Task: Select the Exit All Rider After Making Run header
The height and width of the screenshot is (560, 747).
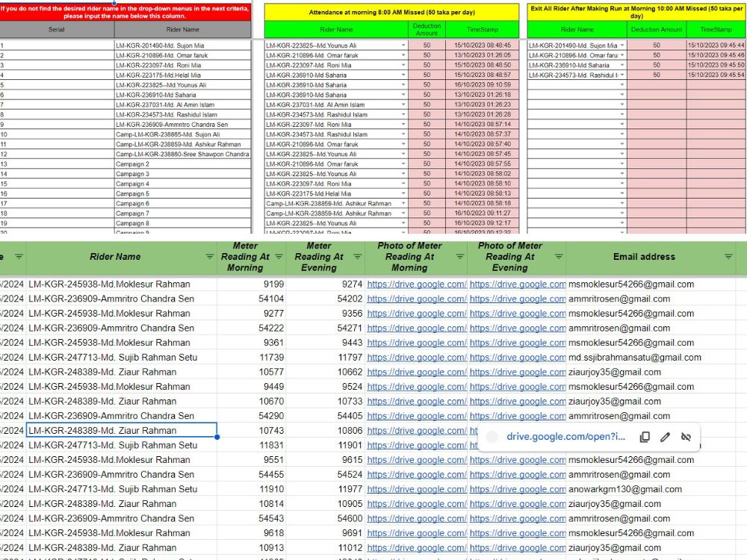Action: pos(636,13)
